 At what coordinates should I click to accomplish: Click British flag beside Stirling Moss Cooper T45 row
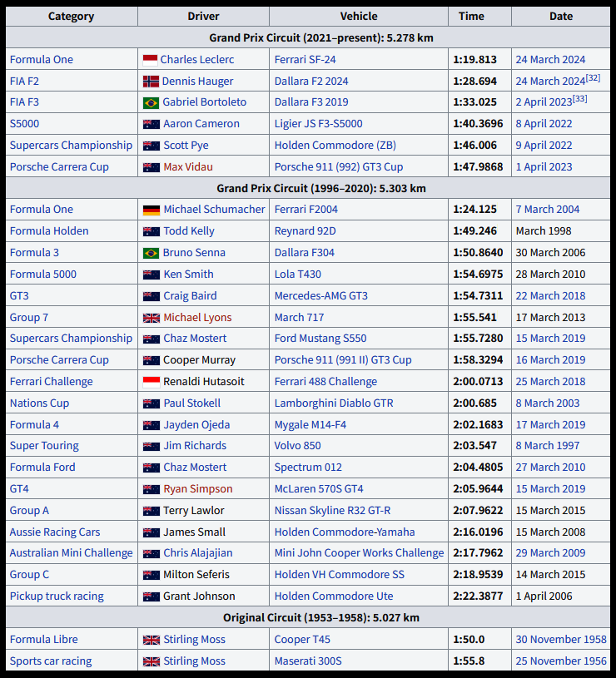point(152,640)
